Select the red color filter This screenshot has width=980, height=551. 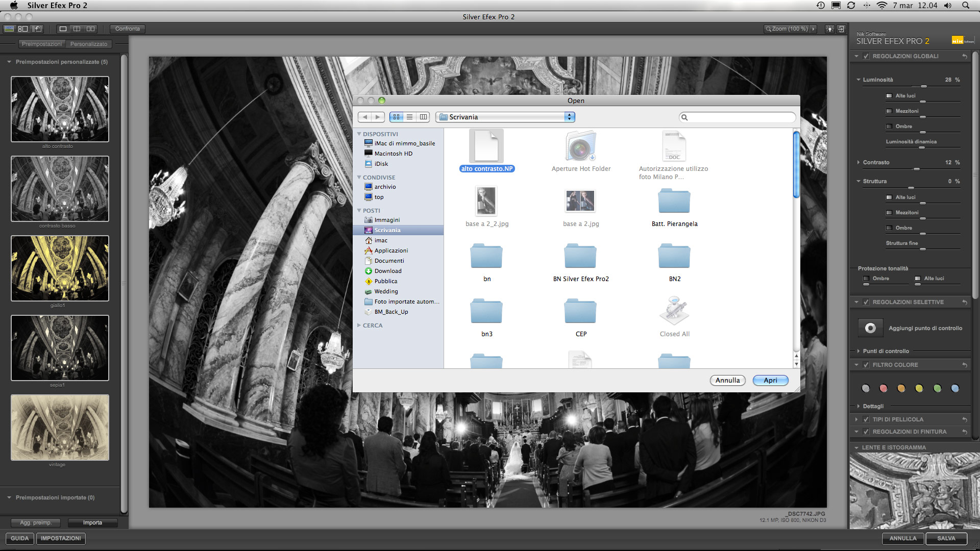[884, 388]
